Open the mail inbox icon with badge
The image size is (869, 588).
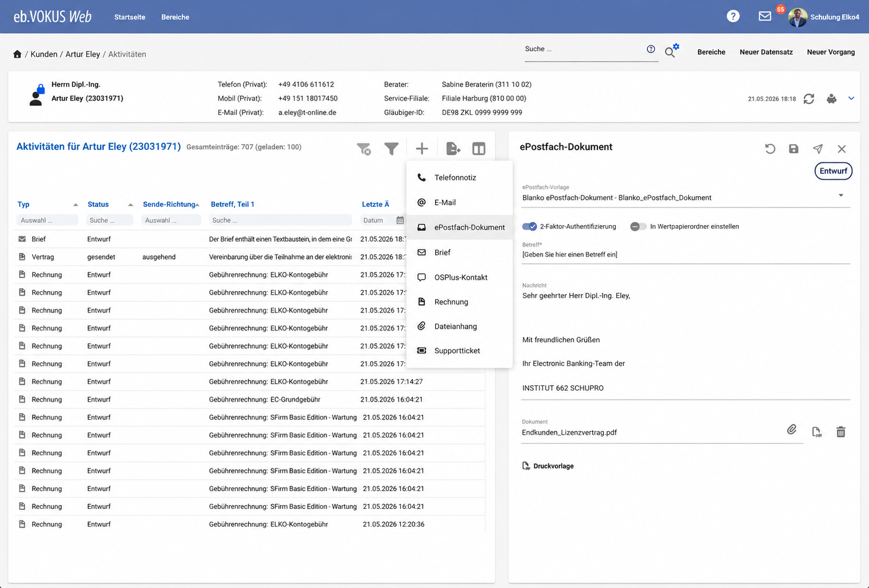coord(765,16)
